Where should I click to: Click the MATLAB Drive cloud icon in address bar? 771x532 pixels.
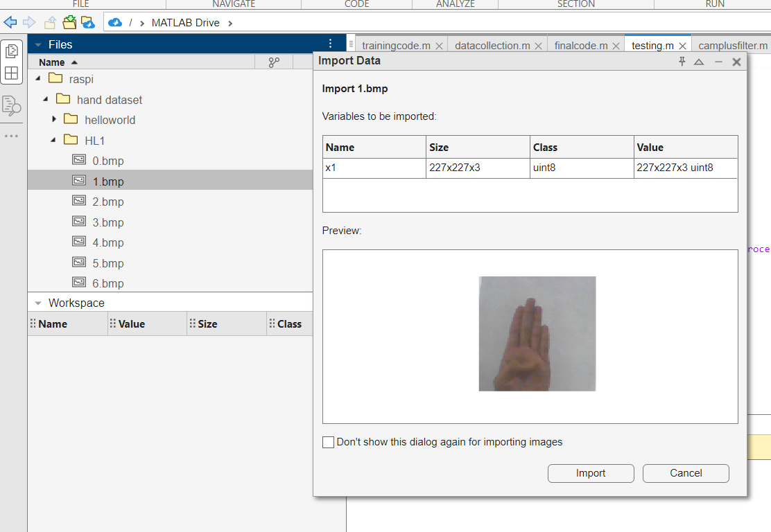point(114,22)
